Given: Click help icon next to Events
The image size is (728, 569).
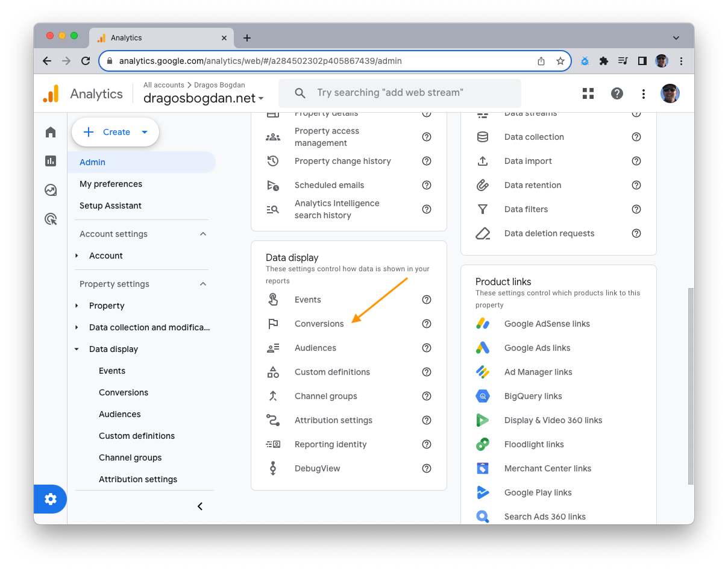Looking at the screenshot, I should [x=427, y=300].
